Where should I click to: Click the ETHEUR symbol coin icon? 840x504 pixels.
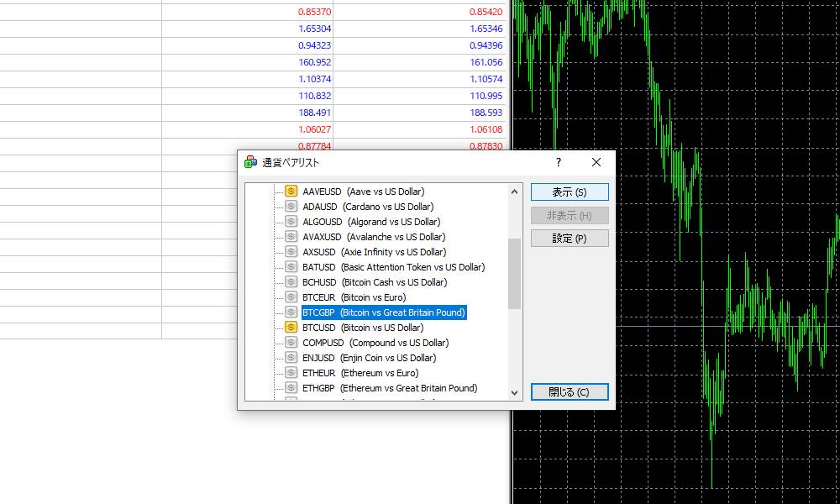(291, 373)
